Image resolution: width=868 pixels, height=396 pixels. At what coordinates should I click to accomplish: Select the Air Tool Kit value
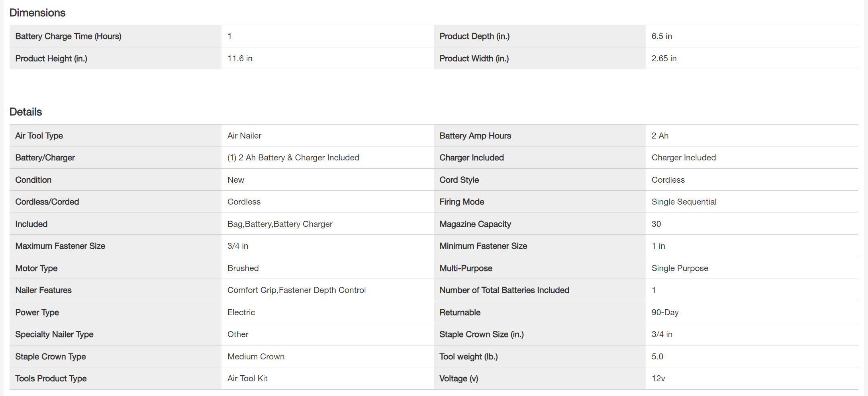tap(247, 378)
